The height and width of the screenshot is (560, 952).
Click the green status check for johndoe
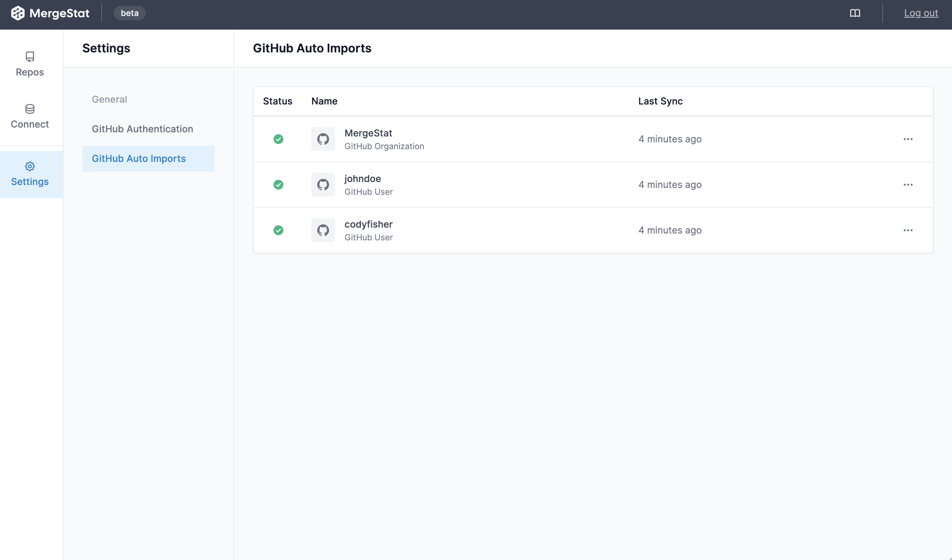click(278, 185)
